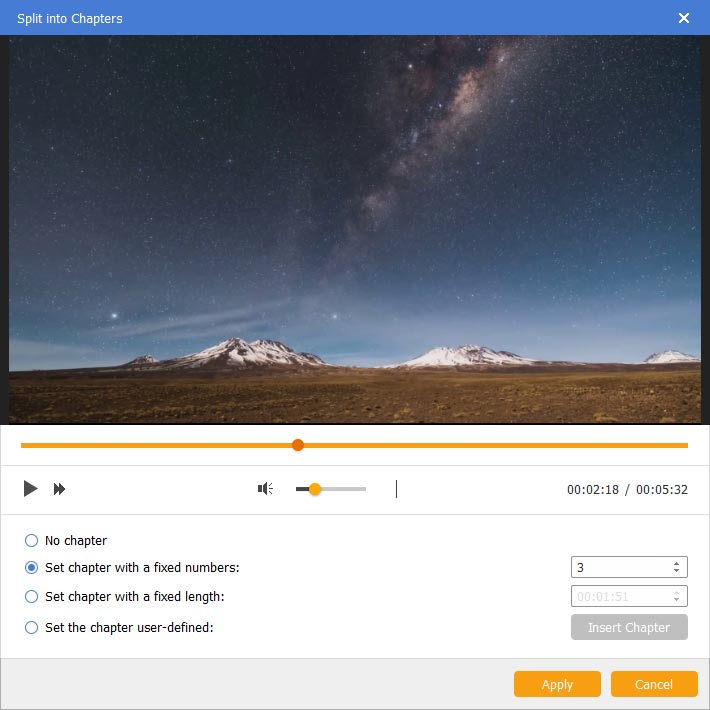This screenshot has width=710, height=710.
Task: Click the fixed length time field
Action: [620, 597]
